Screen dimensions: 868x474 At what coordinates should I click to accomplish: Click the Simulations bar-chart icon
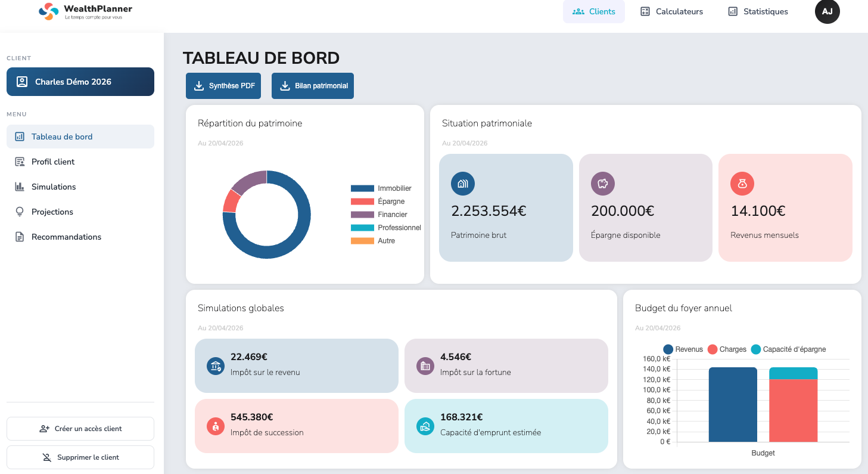(18, 187)
